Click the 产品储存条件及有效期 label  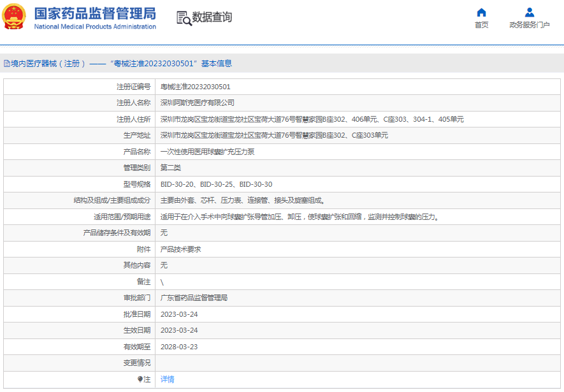pos(117,233)
